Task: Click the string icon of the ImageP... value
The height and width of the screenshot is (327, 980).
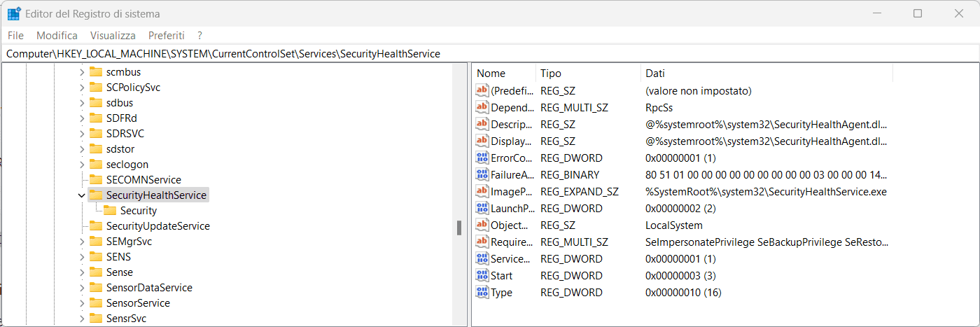Action: (x=482, y=192)
